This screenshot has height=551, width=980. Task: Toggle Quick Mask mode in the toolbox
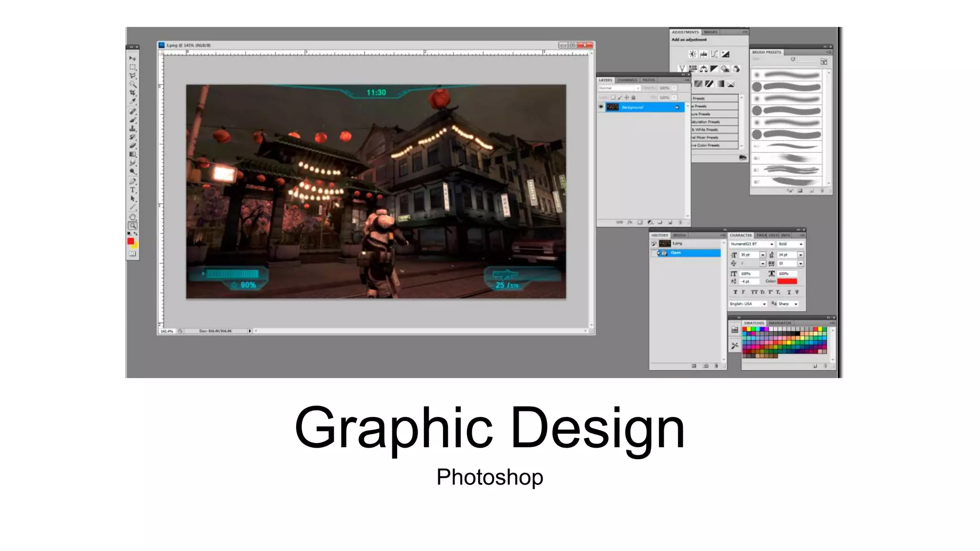(x=133, y=254)
